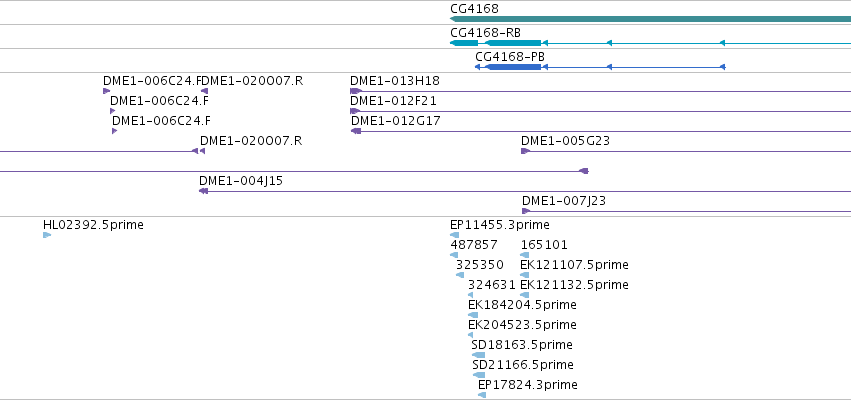
Task: Click the DME1-004J15 label
Action: (240, 181)
